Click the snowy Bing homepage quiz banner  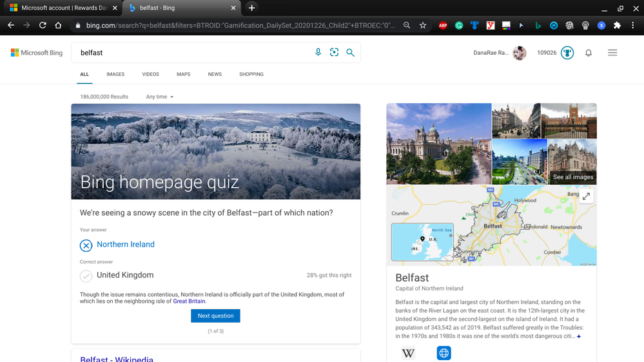215,151
